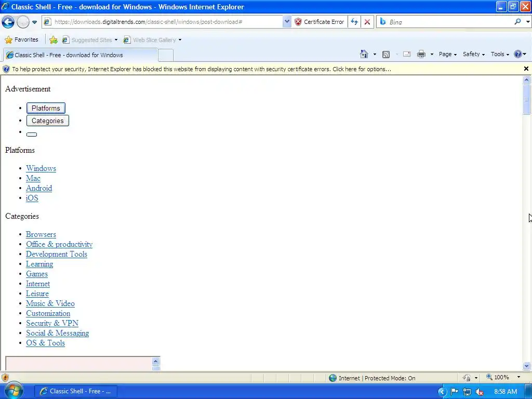Image resolution: width=532 pixels, height=399 pixels.
Task: Click the embedded text box scroll-up arrow
Action: (x=156, y=361)
